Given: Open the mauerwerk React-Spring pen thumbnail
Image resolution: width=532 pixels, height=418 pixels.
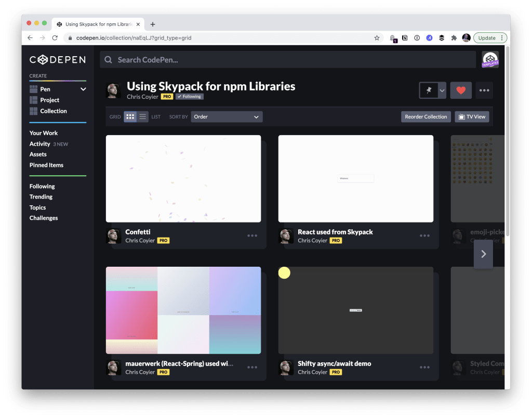Looking at the screenshot, I should 183,310.
